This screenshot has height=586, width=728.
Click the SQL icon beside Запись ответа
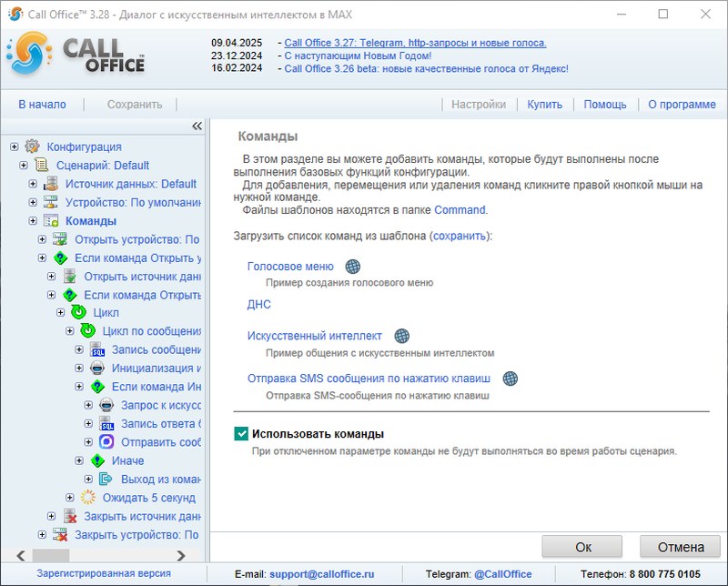tap(106, 423)
